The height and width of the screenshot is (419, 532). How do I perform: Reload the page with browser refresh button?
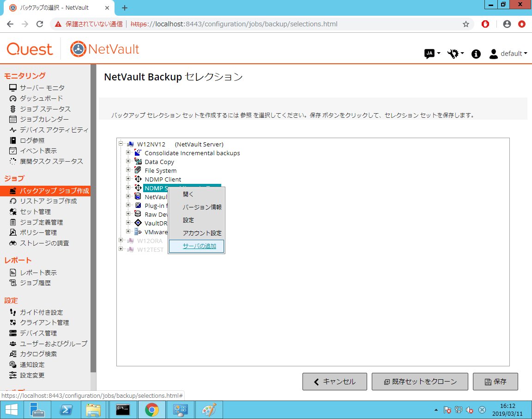pos(40,24)
